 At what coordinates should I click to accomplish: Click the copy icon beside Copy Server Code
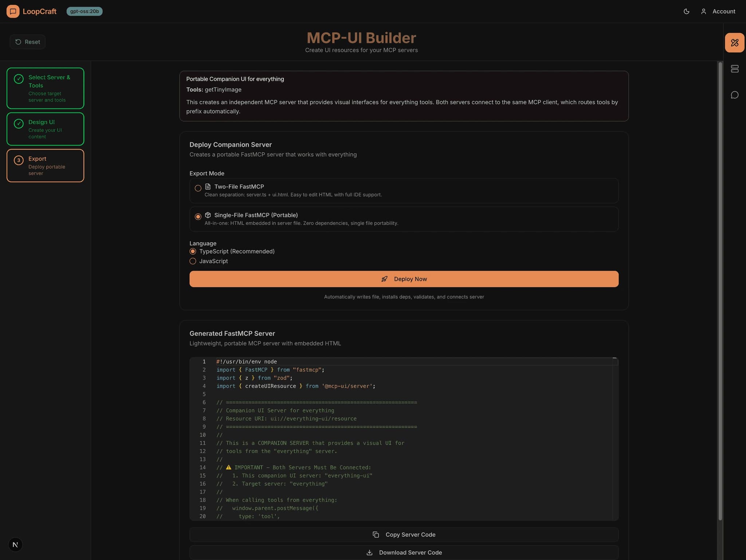point(376,535)
